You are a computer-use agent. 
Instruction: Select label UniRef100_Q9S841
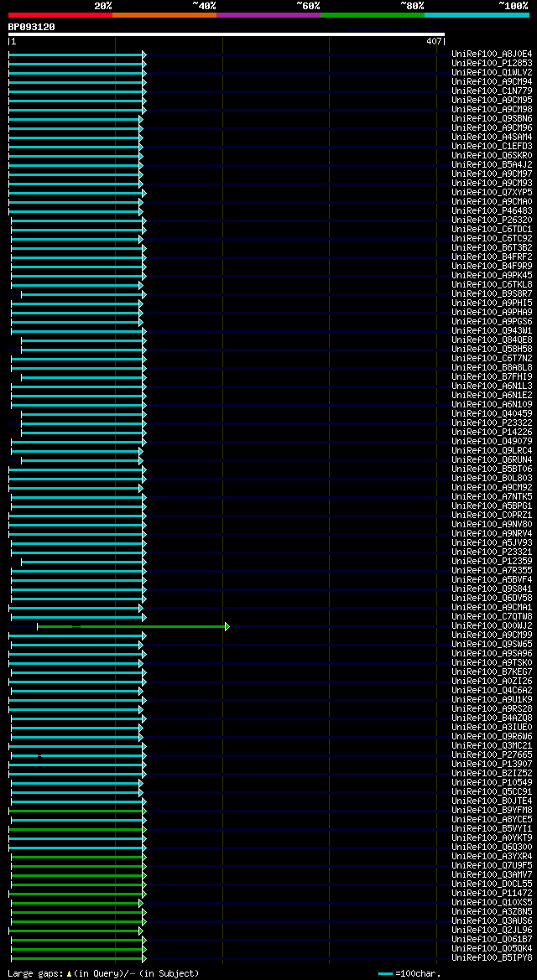point(492,589)
